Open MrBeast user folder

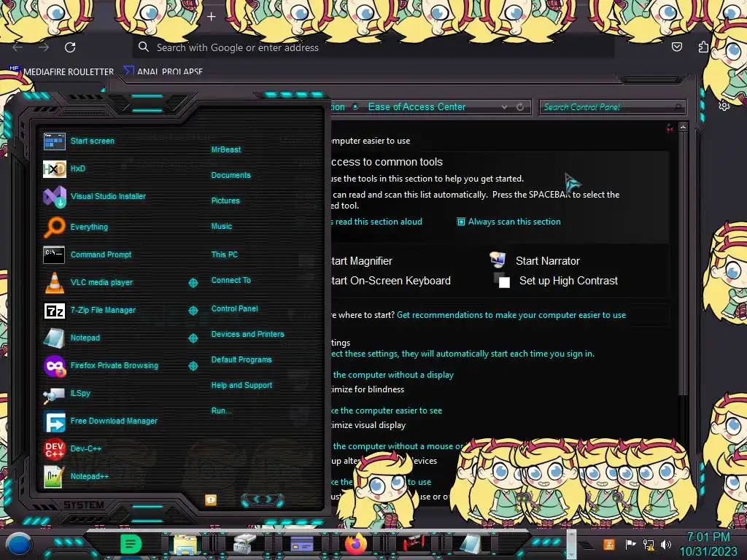point(226,149)
